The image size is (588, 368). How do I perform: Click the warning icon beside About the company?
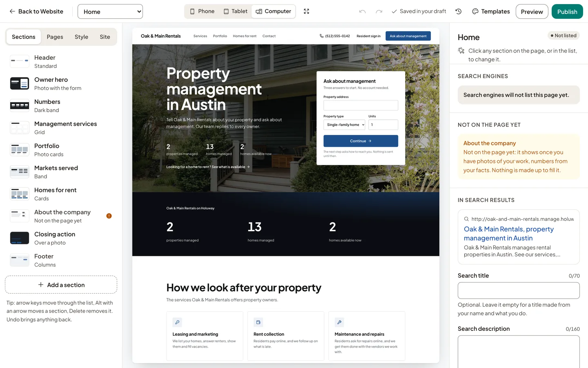click(x=109, y=216)
